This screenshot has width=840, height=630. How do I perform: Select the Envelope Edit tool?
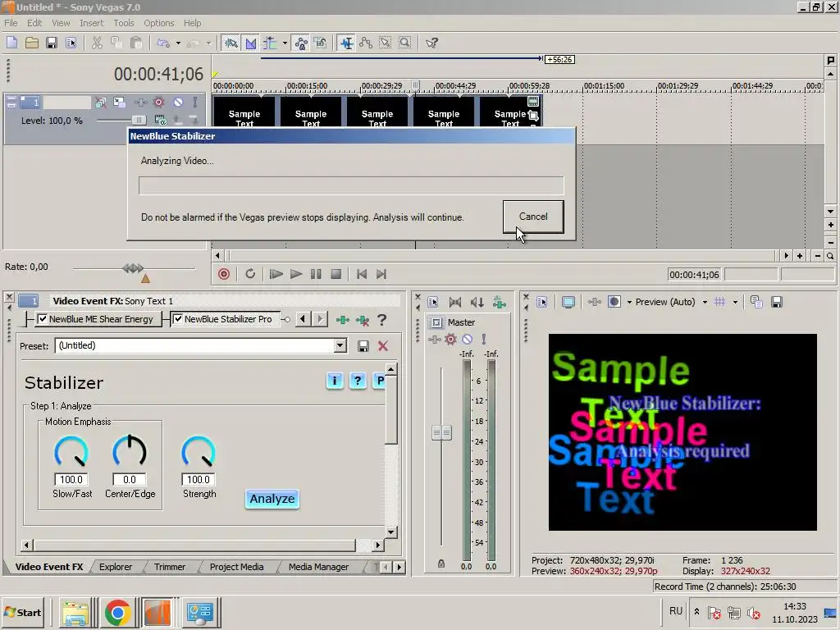pos(366,43)
